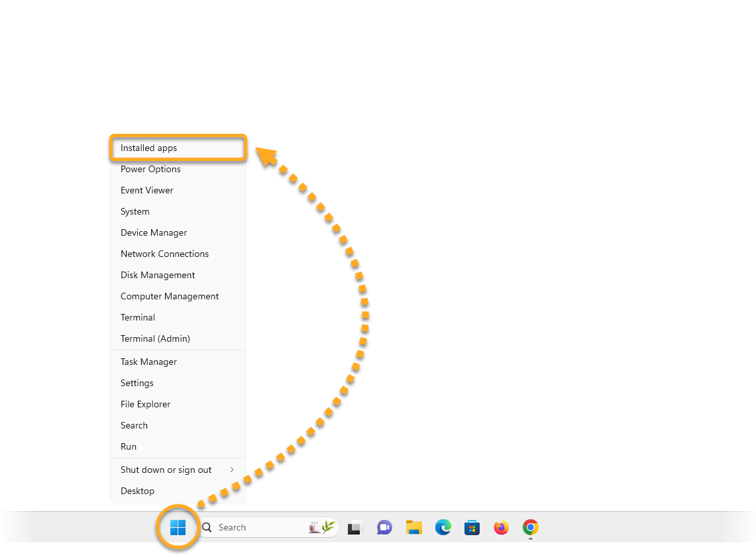Select Network Connections in the menu
This screenshot has height=557, width=756.
(164, 254)
